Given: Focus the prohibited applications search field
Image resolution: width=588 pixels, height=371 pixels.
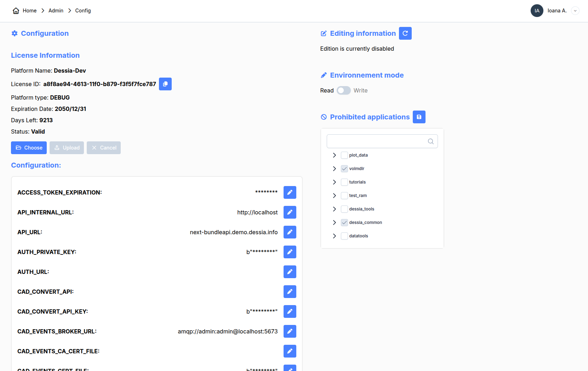Looking at the screenshot, I should coord(377,141).
